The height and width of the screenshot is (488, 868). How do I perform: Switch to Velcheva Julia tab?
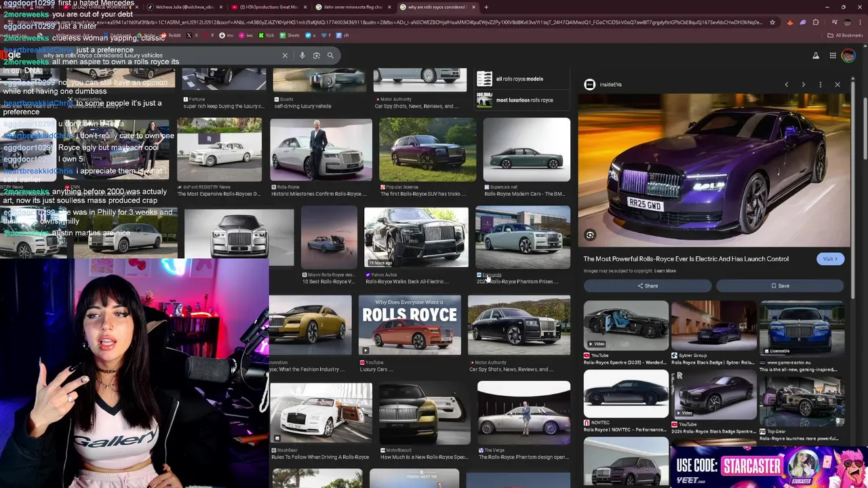[x=184, y=7]
